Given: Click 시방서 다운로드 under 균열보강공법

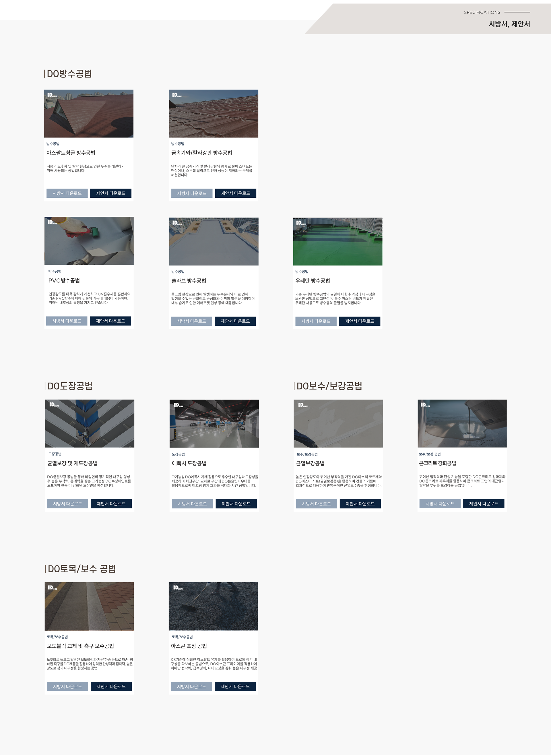Looking at the screenshot, I should 317,504.
